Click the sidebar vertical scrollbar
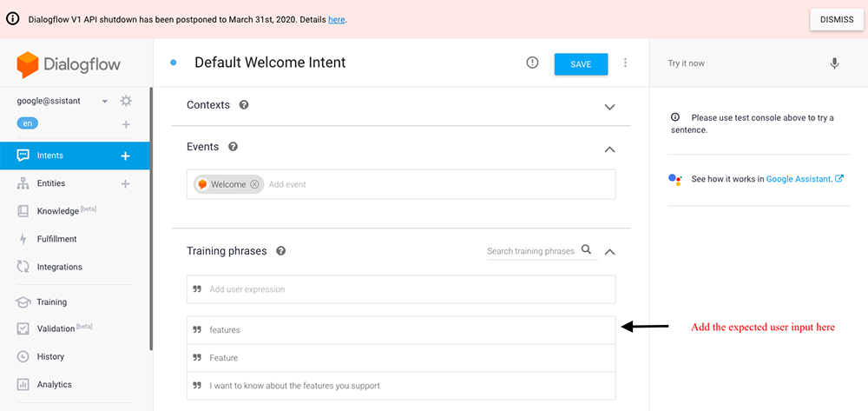 coord(151,219)
